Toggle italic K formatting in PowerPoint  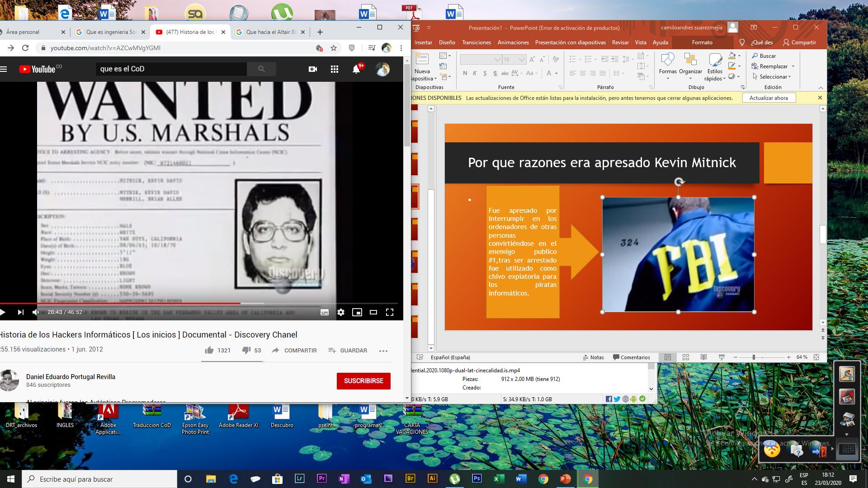[x=475, y=73]
